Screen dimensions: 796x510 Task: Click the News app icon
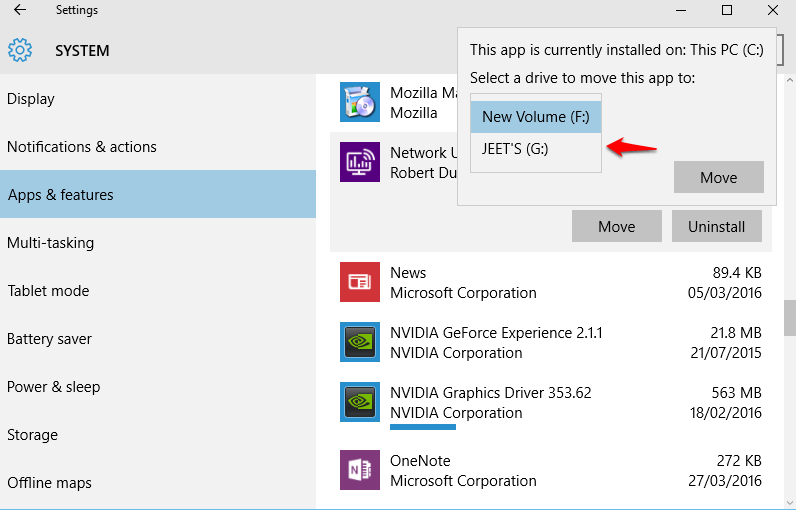click(x=360, y=282)
